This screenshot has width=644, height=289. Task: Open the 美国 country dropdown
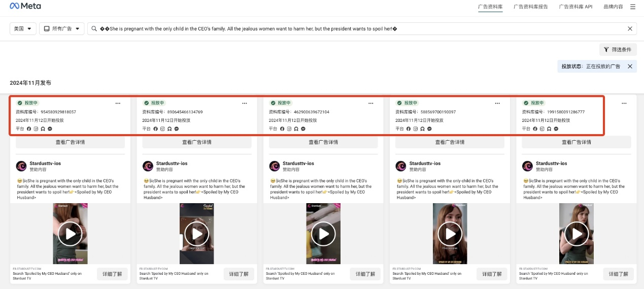pos(23,29)
